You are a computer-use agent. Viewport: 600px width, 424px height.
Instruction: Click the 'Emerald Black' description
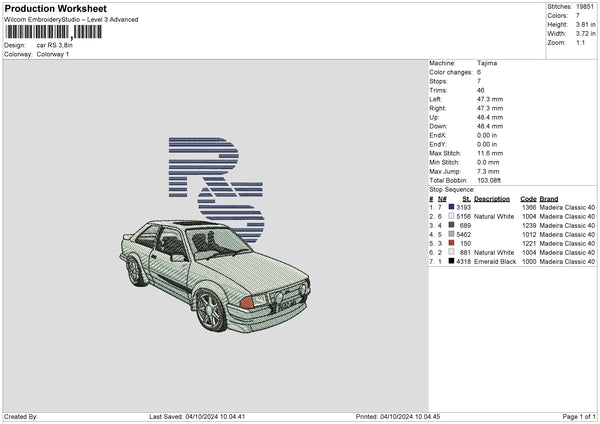tap(495, 262)
